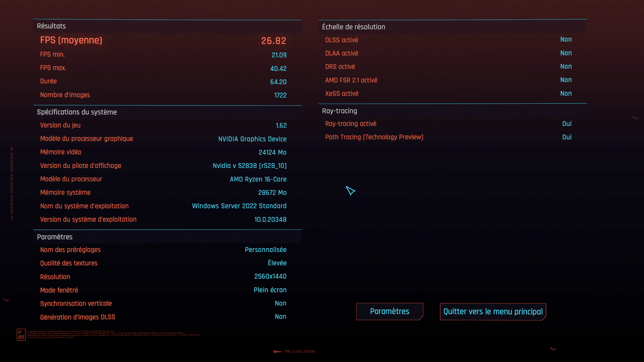This screenshot has height=362, width=644.
Task: Click the Windows Server 2022 Standard text
Action: coord(239,206)
